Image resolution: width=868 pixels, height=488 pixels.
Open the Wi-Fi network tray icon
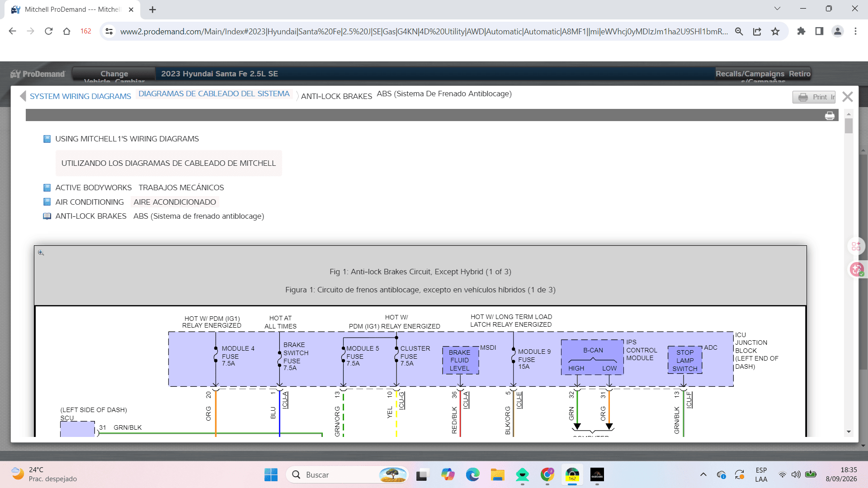782,474
